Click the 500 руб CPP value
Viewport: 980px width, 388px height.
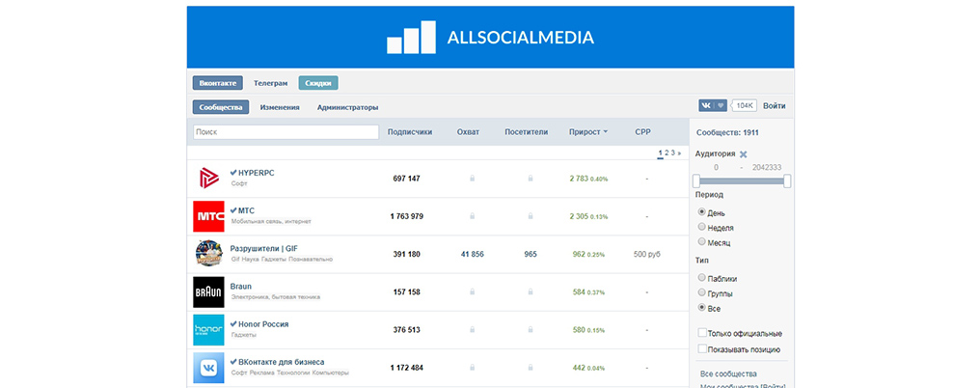[x=646, y=254]
